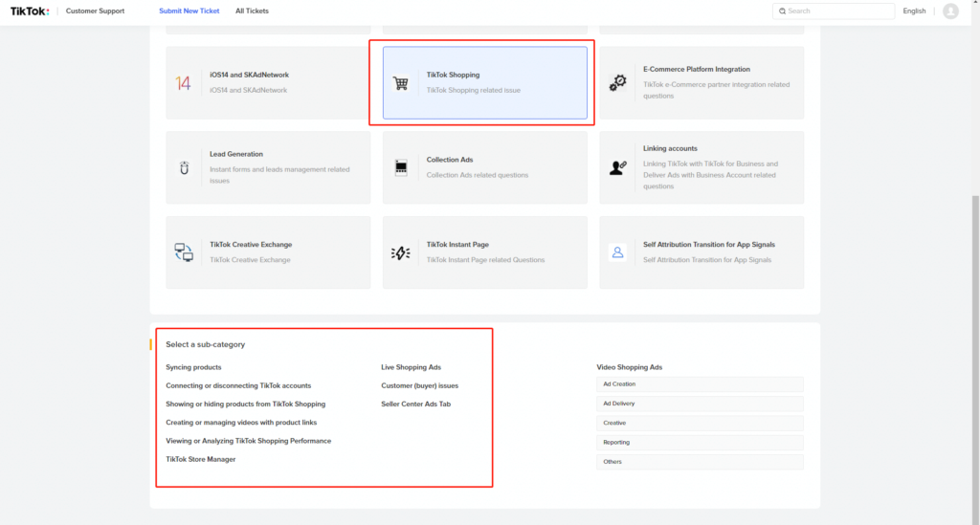Image resolution: width=980 pixels, height=525 pixels.
Task: Click the search magnifier icon
Action: click(782, 11)
